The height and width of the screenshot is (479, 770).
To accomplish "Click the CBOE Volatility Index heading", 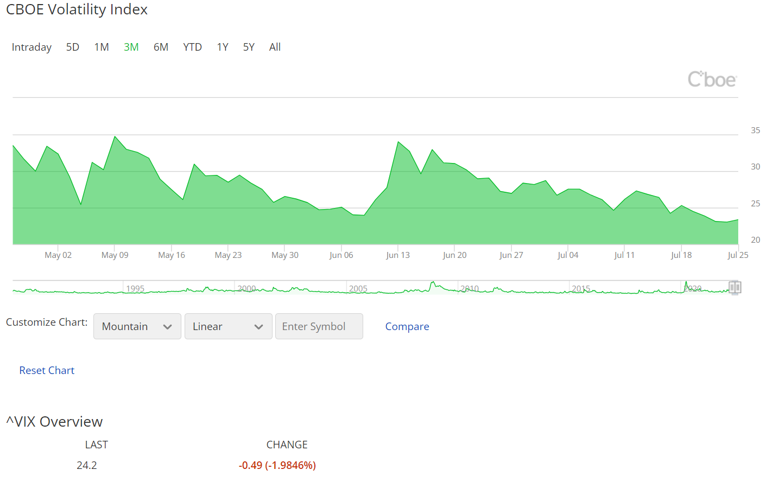I will (77, 9).
